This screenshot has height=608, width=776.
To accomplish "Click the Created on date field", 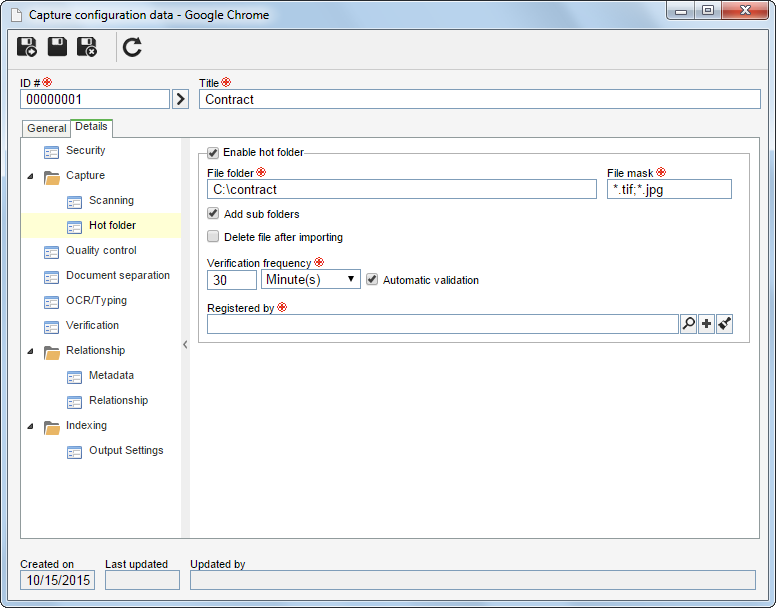I will pyautogui.click(x=57, y=580).
